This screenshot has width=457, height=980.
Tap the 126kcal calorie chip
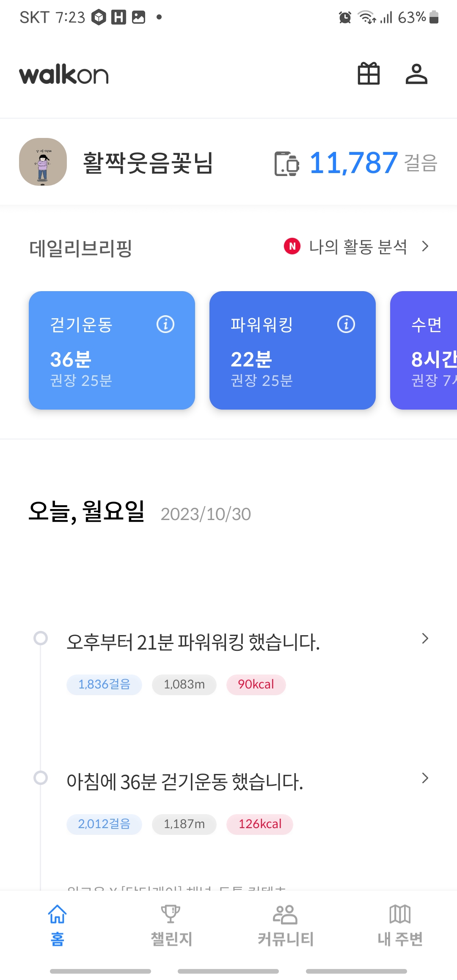pos(260,824)
